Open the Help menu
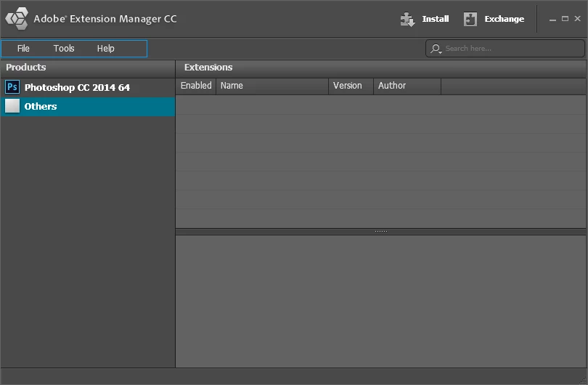 point(106,49)
